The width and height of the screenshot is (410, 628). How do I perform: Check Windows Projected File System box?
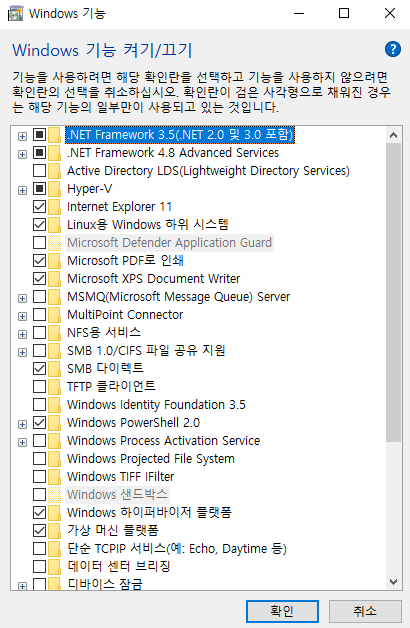click(x=39, y=459)
